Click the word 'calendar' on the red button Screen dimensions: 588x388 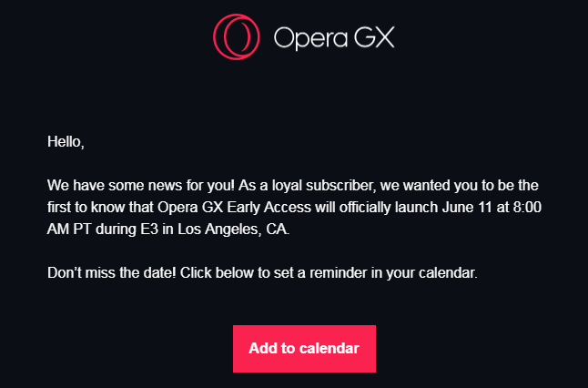click(x=329, y=348)
